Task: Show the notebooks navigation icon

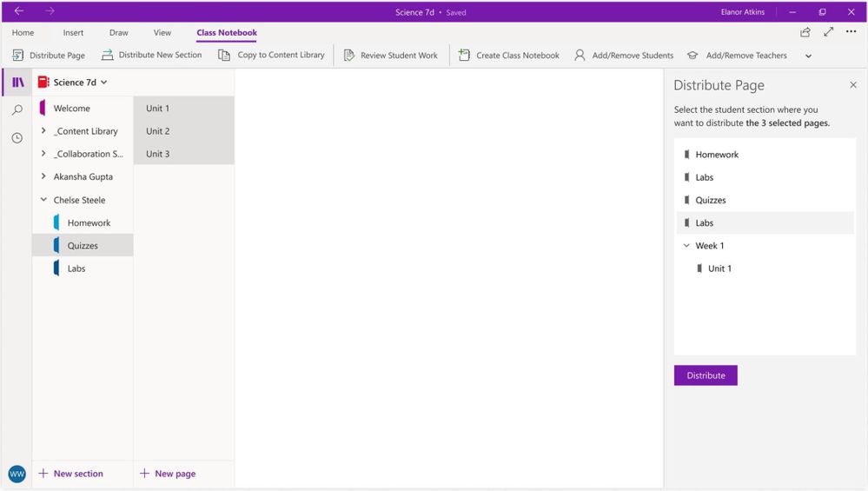Action: point(17,83)
